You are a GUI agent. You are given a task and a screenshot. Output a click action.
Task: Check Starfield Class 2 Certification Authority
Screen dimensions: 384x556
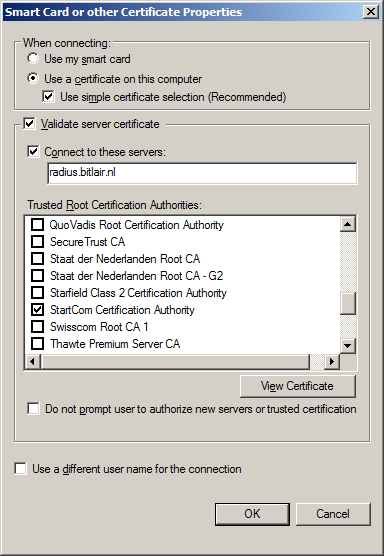[x=37, y=293]
